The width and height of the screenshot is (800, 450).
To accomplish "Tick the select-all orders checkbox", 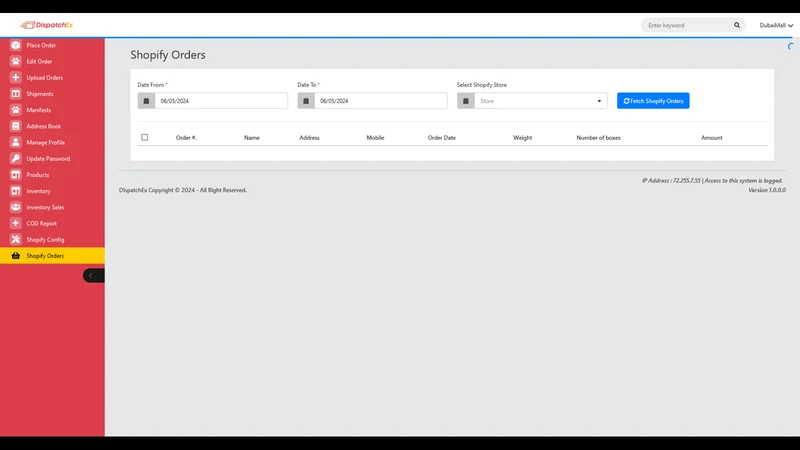I will (x=145, y=137).
